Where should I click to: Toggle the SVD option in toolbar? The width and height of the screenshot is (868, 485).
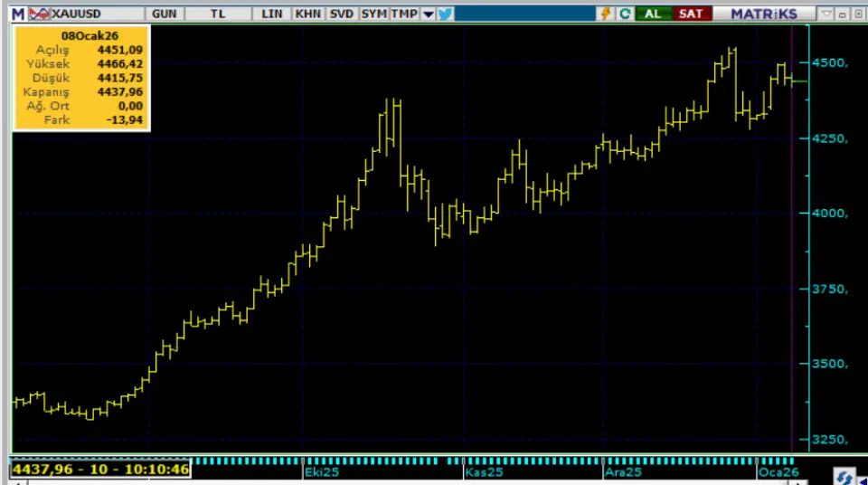[341, 14]
